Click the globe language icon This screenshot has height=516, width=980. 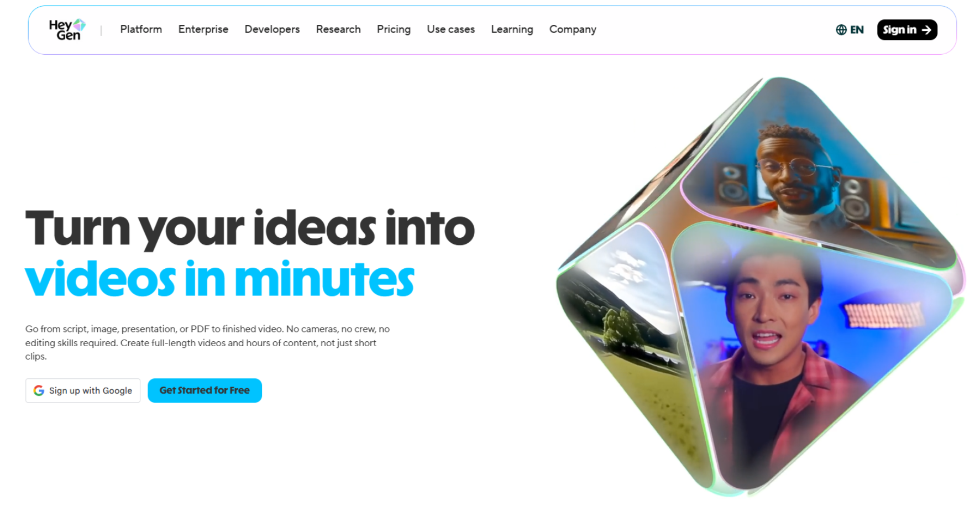point(841,30)
